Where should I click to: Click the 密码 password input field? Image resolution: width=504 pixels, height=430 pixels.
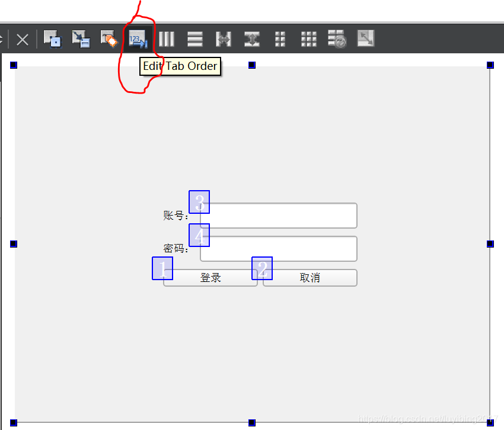(x=279, y=249)
